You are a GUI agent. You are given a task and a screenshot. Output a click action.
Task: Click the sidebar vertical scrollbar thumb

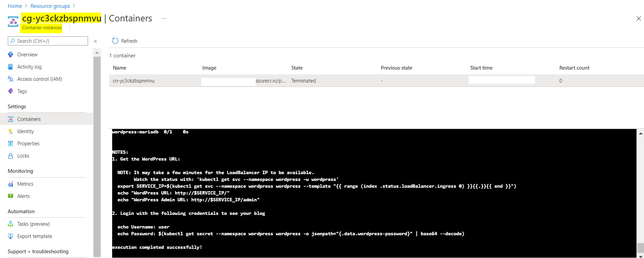pyautogui.click(x=97, y=157)
